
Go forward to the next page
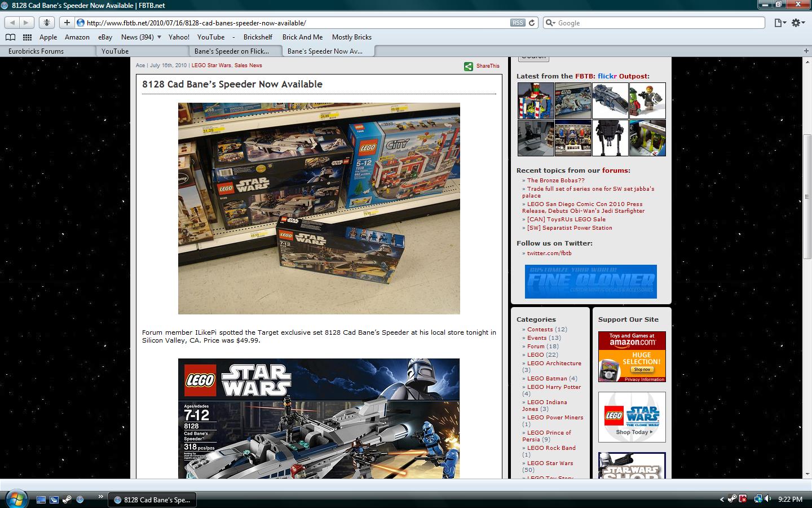(26, 23)
